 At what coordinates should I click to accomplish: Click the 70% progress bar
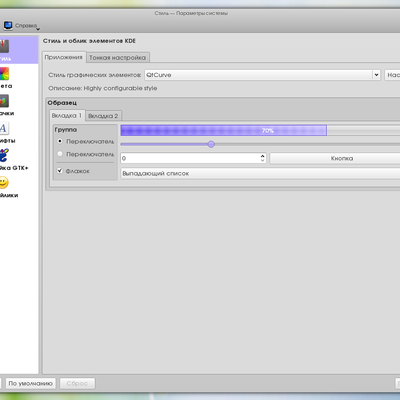click(x=260, y=130)
